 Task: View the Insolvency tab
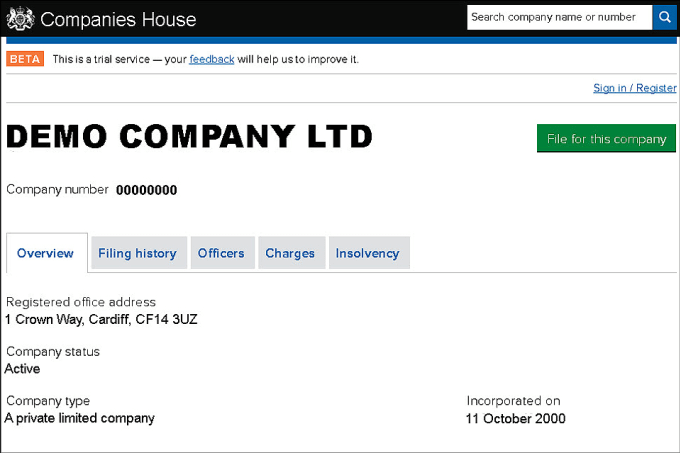pyautogui.click(x=368, y=253)
